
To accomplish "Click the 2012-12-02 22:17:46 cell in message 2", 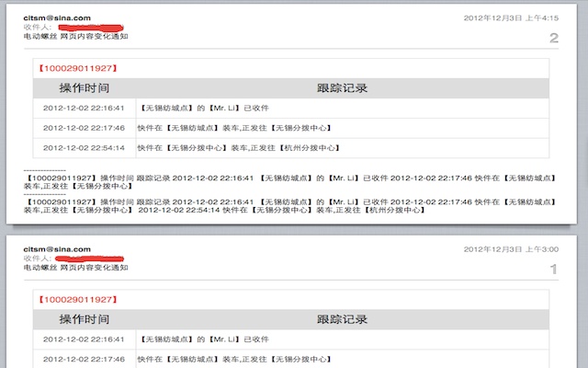I will tap(84, 128).
